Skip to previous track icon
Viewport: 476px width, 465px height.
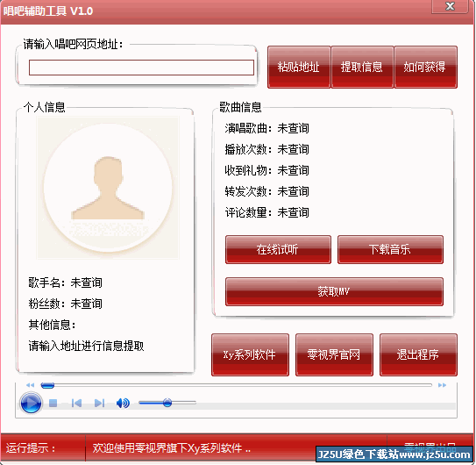click(76, 403)
